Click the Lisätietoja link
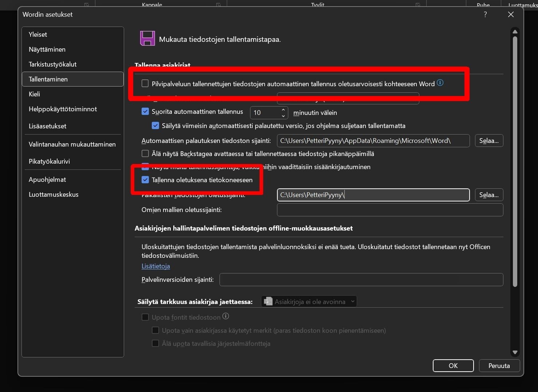This screenshot has width=538, height=392. click(156, 266)
